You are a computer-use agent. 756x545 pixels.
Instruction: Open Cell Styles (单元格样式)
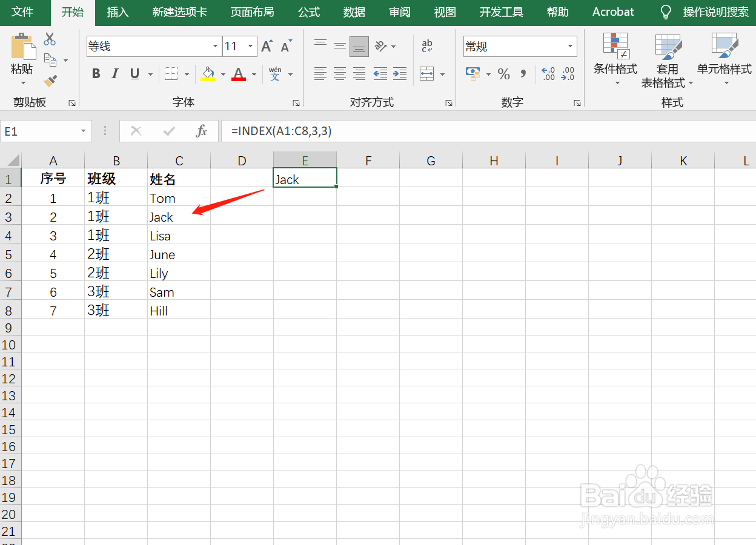[724, 59]
